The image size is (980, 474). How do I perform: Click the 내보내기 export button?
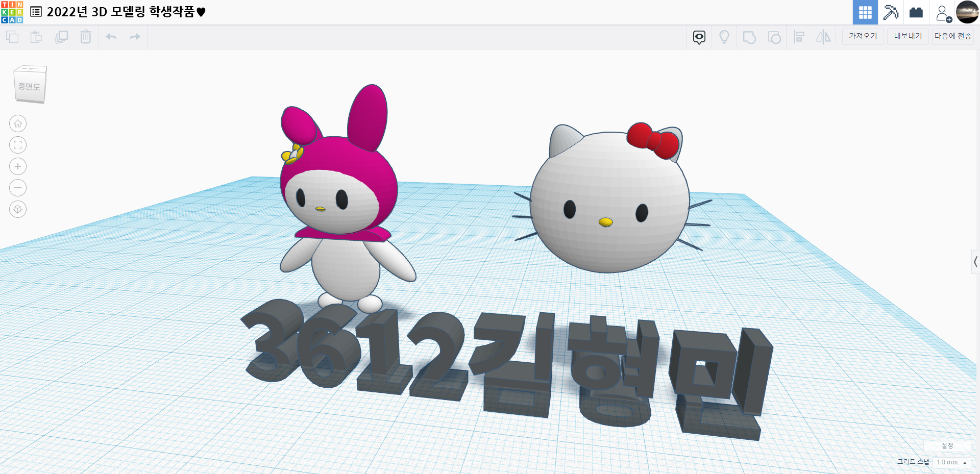click(908, 36)
